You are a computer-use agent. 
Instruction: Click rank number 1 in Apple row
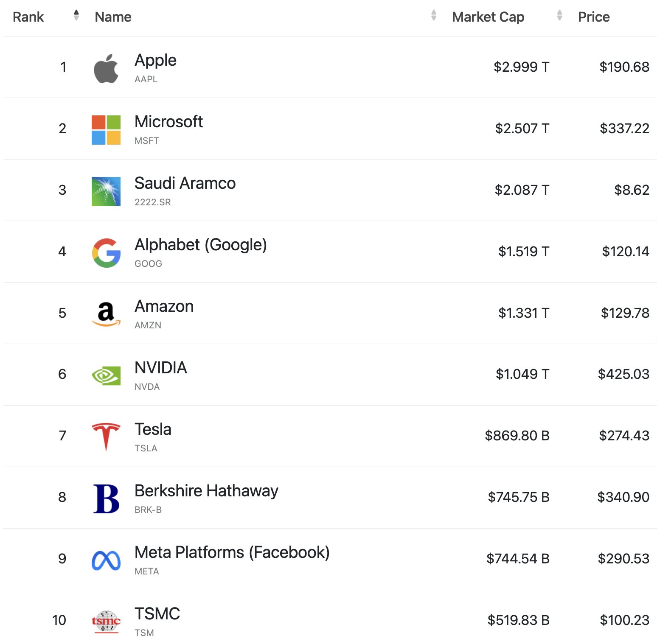point(63,67)
